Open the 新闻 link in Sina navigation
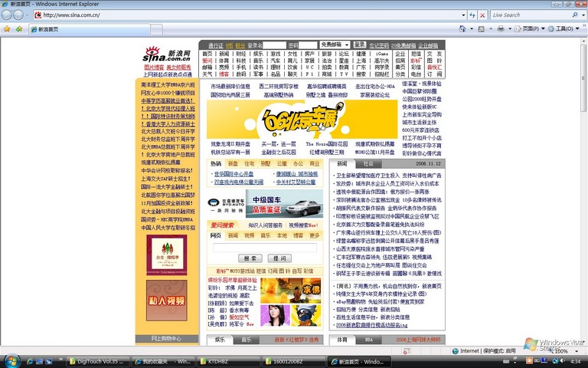This screenshot has width=588, height=368. (x=224, y=54)
